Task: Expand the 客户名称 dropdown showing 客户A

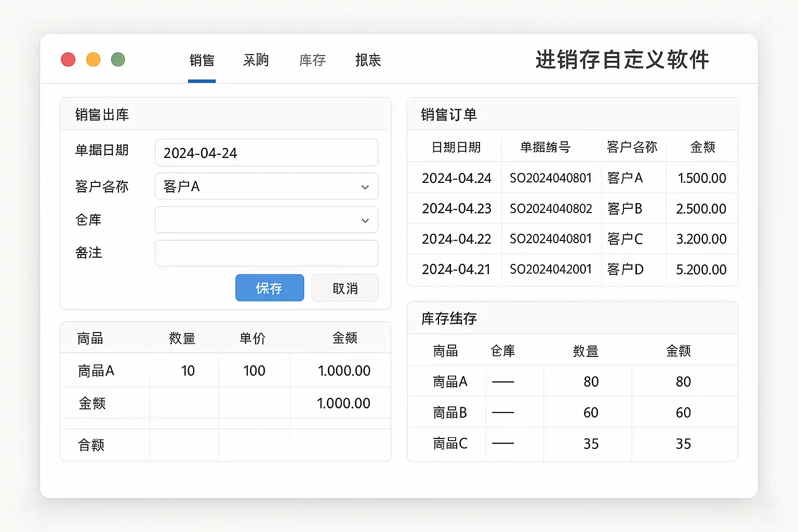Action: 266,187
